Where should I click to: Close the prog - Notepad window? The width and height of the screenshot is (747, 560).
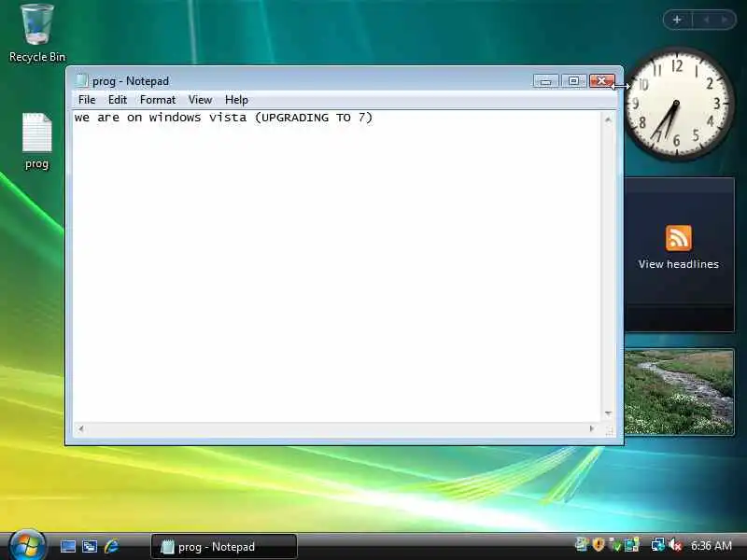(601, 81)
